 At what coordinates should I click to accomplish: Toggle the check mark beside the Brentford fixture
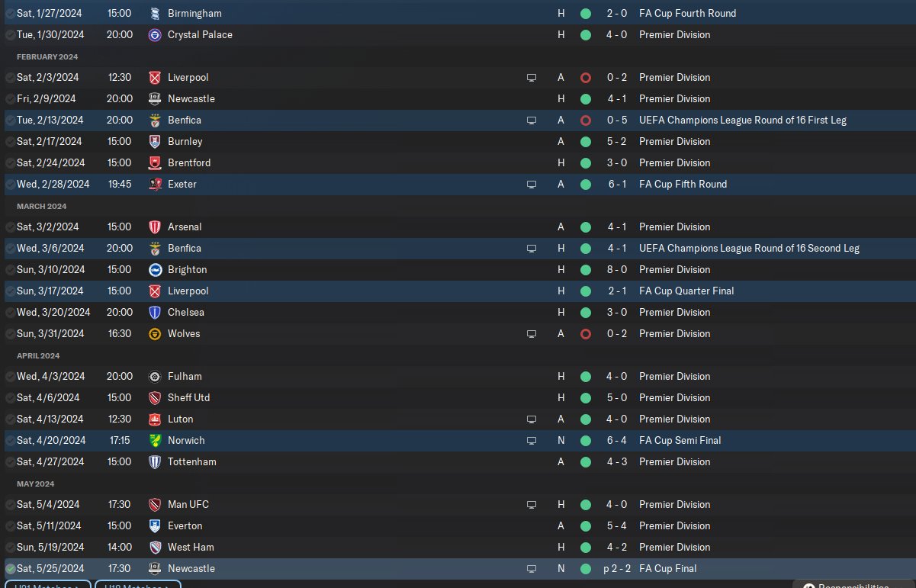pyautogui.click(x=10, y=162)
